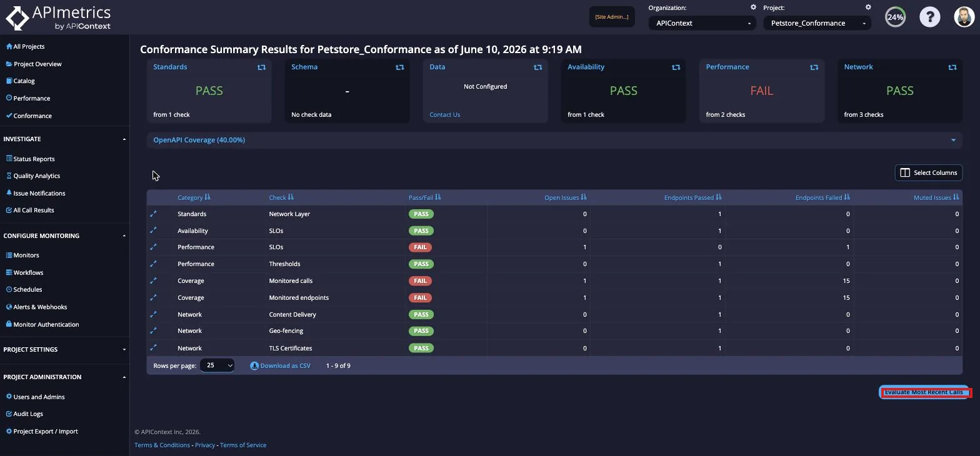Refresh the Standards card icon
Viewport: 980px width, 456px height.
click(x=261, y=67)
